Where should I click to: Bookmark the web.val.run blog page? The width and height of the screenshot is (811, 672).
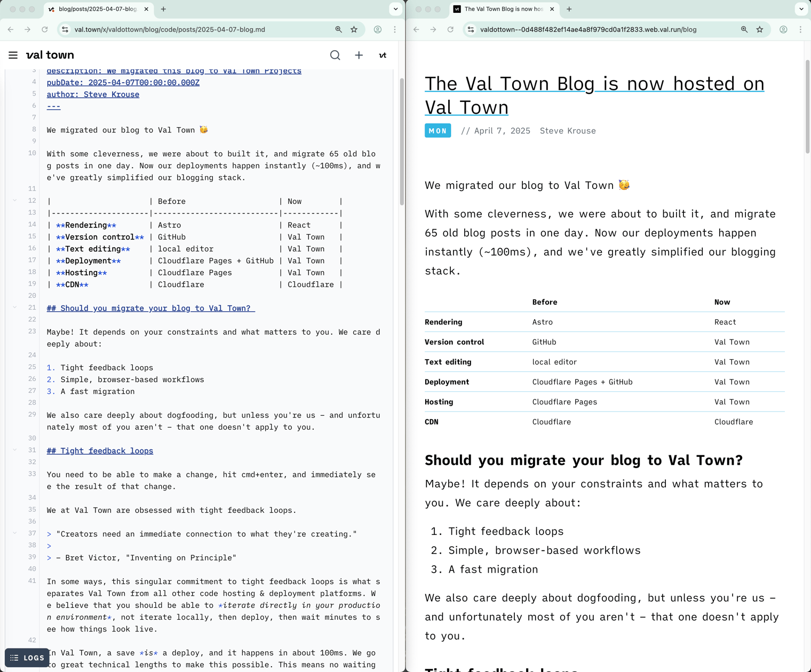click(x=760, y=29)
